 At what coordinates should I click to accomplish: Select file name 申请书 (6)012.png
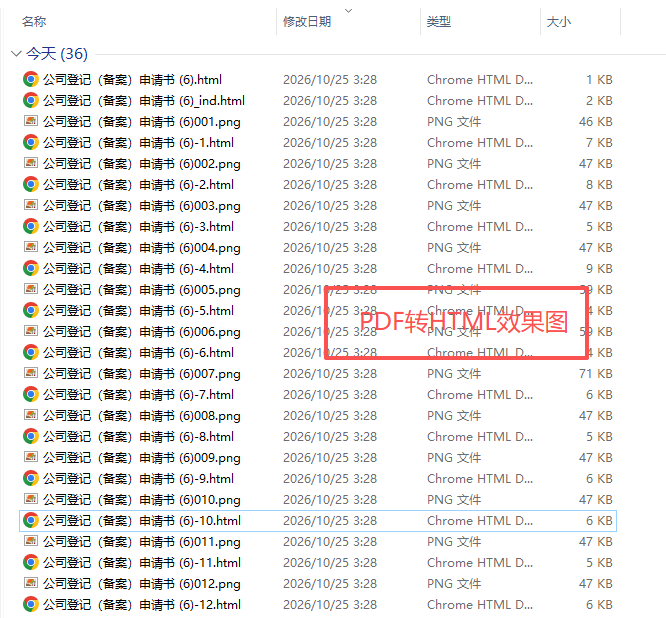pyautogui.click(x=141, y=584)
